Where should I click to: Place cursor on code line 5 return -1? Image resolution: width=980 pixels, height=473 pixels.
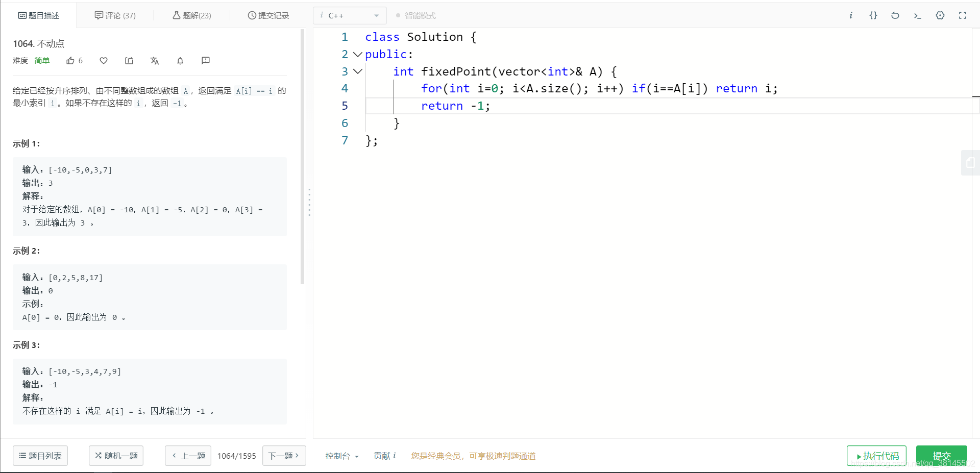pos(455,106)
